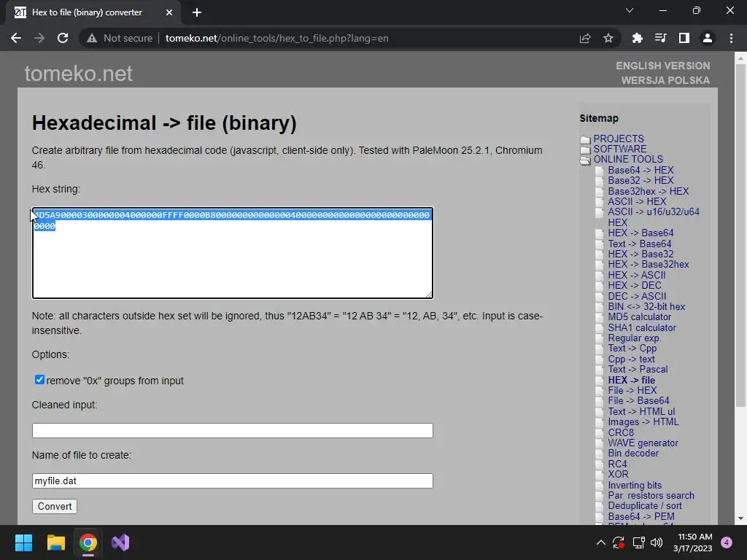747x560 pixels.
Task: Click the Chrome icon in the taskbar
Action: tap(88, 542)
